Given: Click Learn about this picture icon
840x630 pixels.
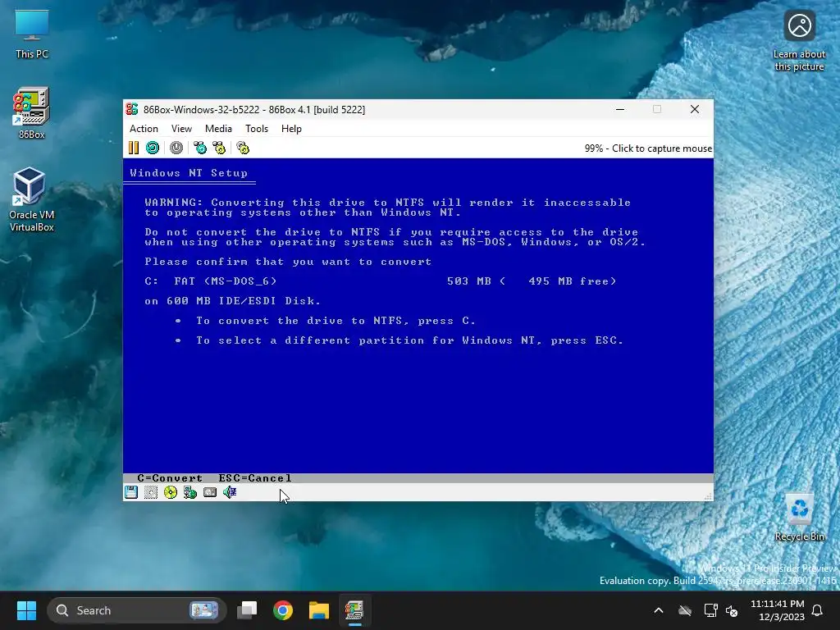Looking at the screenshot, I should pyautogui.click(x=799, y=41).
